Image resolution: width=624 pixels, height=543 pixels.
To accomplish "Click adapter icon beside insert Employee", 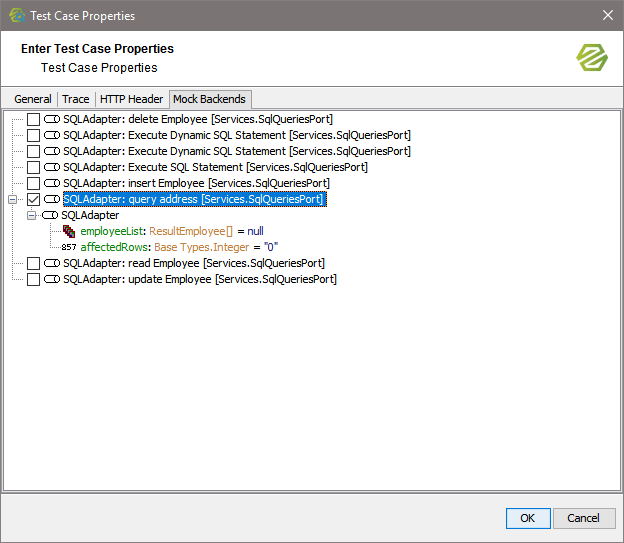I will (52, 183).
